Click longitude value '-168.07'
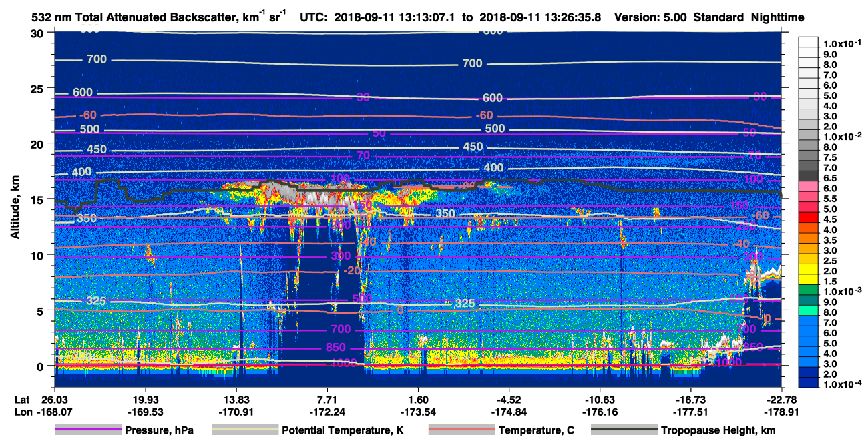 (54, 412)
